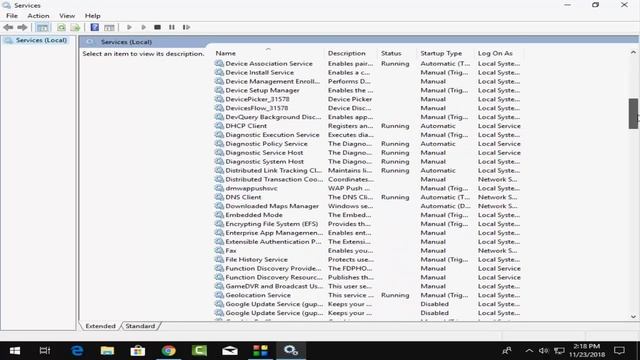This screenshot has width=640, height=360.
Task: Click the Restart Service icon
Action: 186,27
